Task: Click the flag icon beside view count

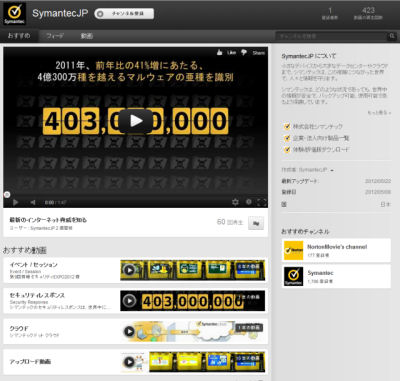Action: pyautogui.click(x=256, y=223)
